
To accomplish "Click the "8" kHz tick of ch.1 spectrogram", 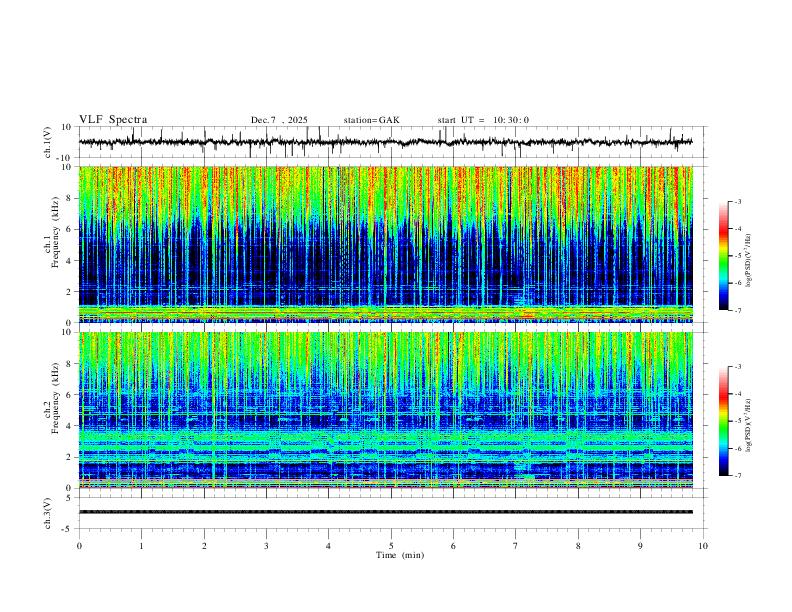I will [69, 198].
